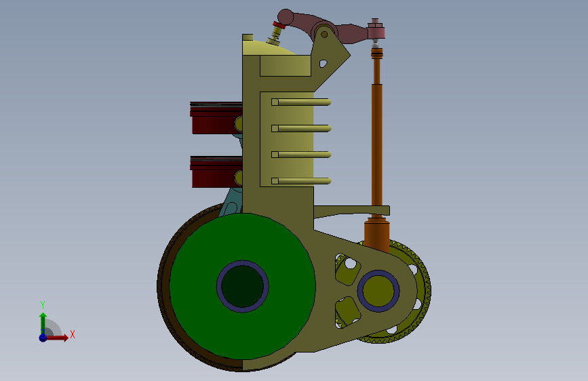The height and width of the screenshot is (381, 588).
Task: Select the wide orange tappet guide at the pushrod base
Action: click(377, 235)
